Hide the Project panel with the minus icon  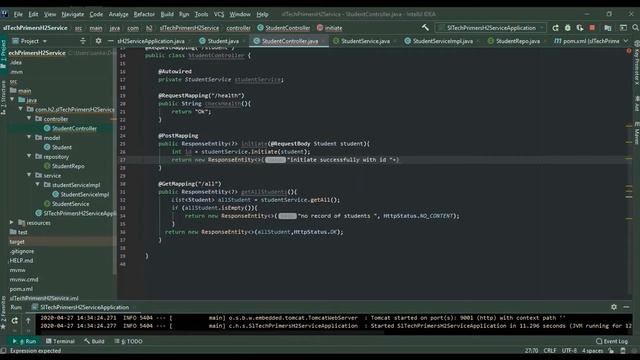tap(110, 41)
